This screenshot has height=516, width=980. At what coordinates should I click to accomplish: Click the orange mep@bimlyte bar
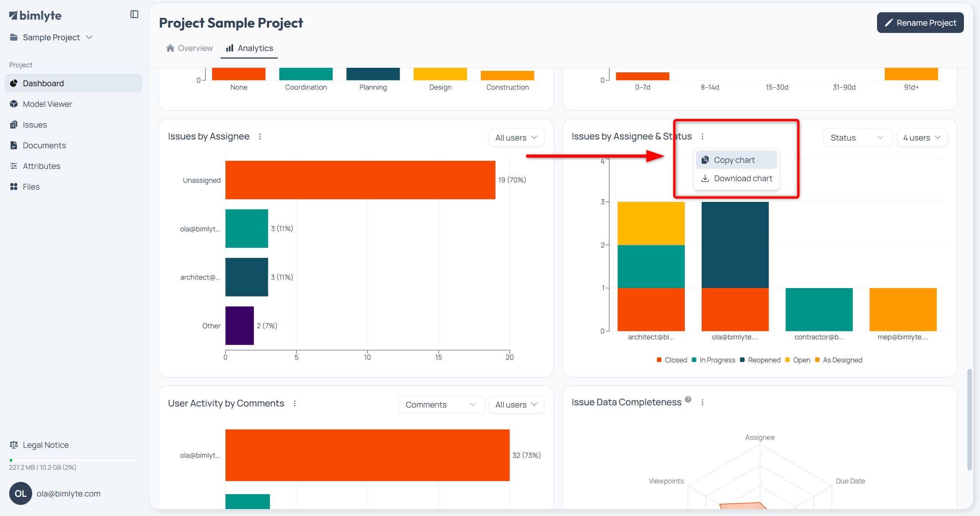point(903,310)
